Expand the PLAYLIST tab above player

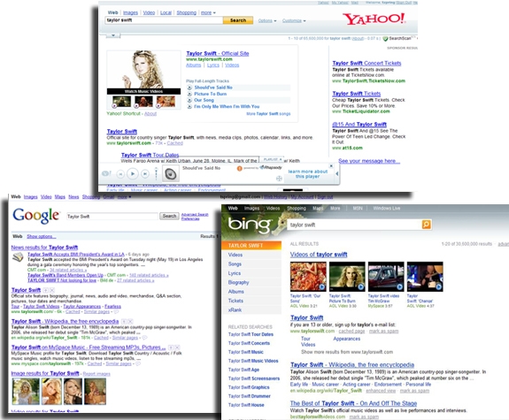(x=273, y=159)
